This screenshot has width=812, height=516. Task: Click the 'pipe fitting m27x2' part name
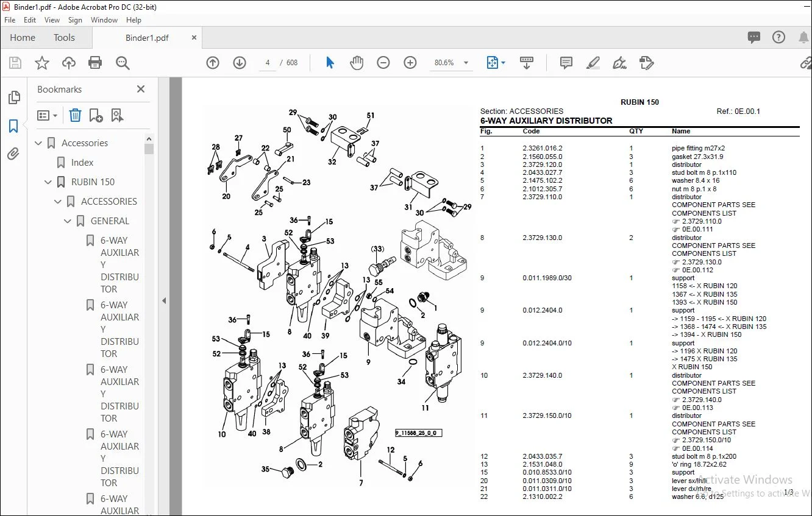pyautogui.click(x=698, y=148)
